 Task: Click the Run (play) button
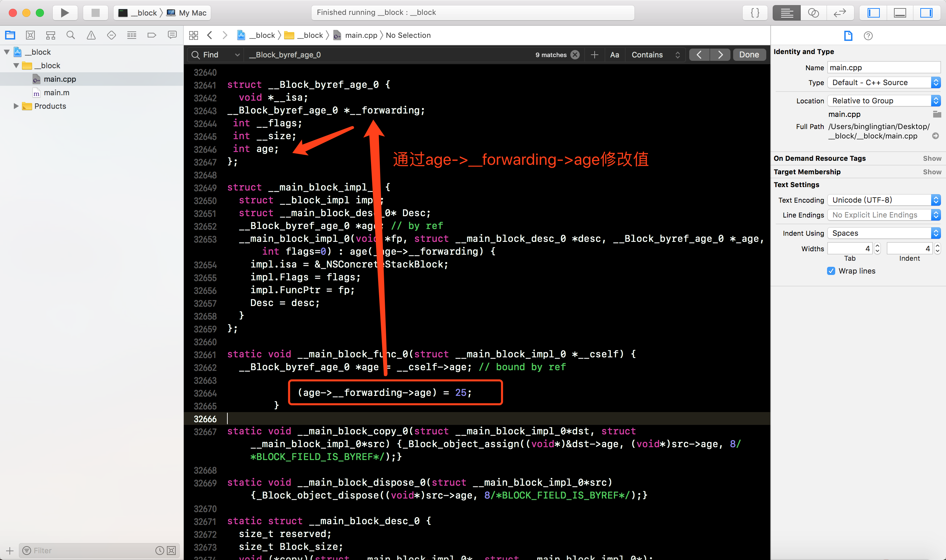click(65, 13)
